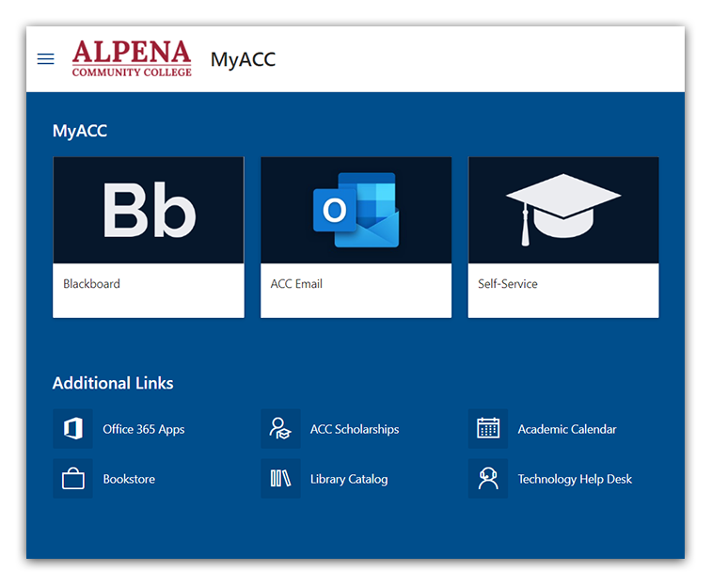Click the Bookstore shopping bag icon
712x588 pixels.
pos(72,479)
